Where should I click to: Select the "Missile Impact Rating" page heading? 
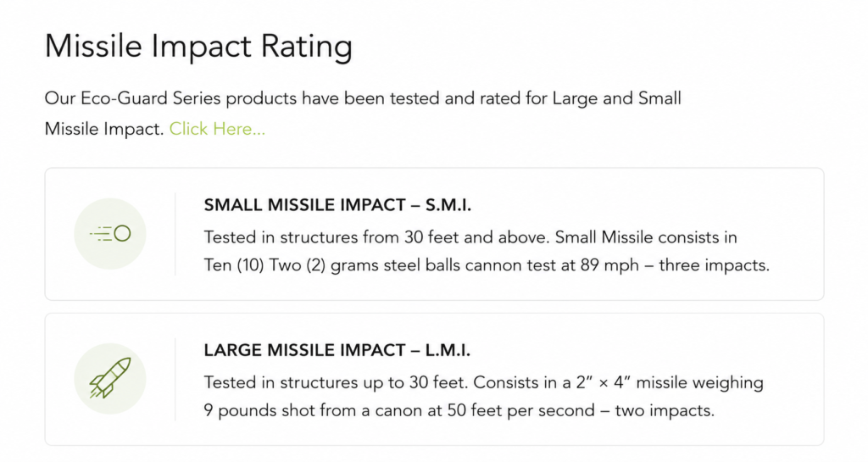click(198, 46)
